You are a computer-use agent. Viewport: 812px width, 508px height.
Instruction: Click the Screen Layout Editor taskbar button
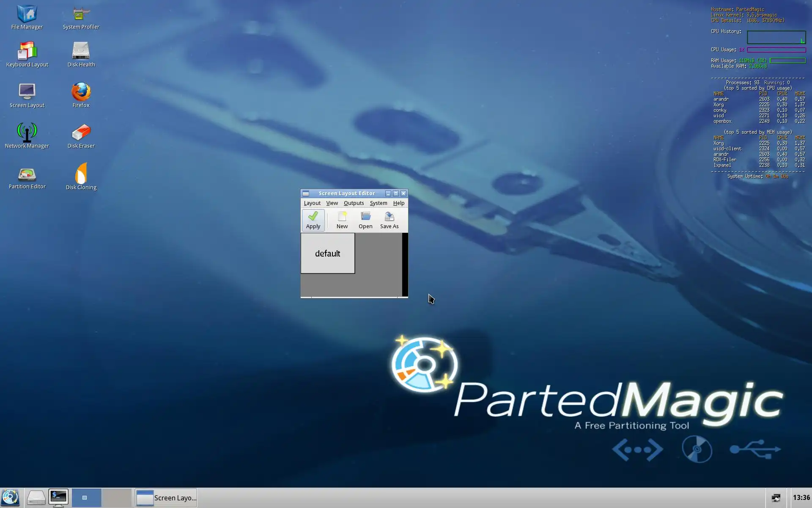click(x=166, y=498)
